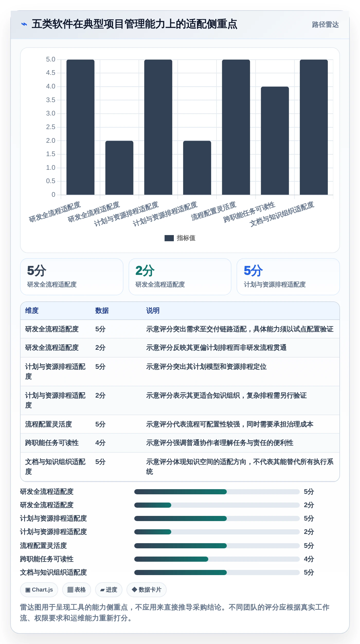360x644 pixels.
Task: Click the 维度 column header
Action: coord(32,311)
